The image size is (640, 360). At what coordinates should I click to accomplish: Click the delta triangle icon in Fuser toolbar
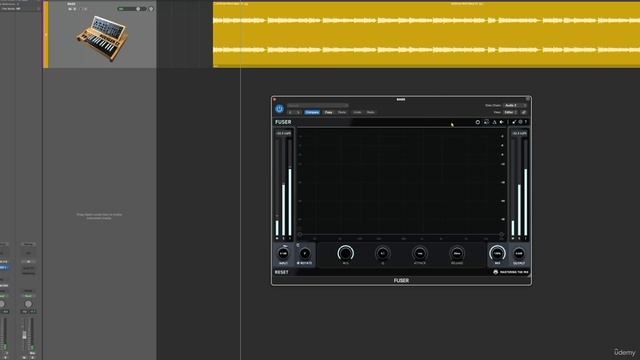494,122
